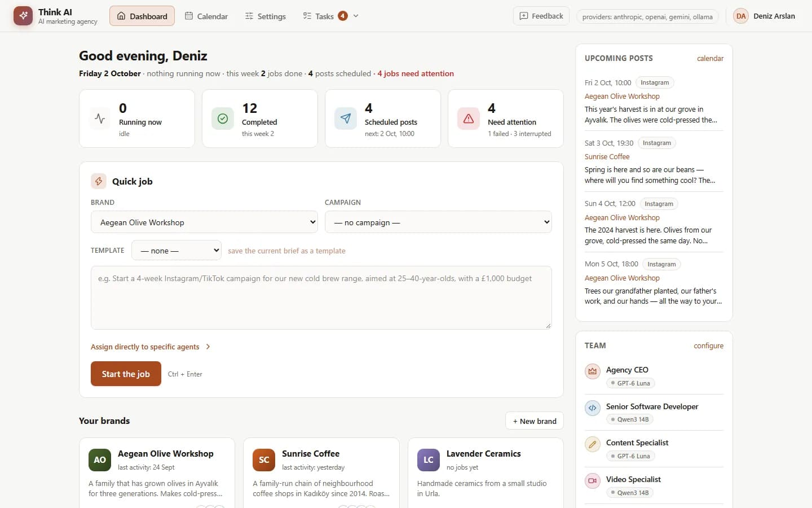Click the Quick job lightning icon
This screenshot has height=508, width=812.
pyautogui.click(x=99, y=181)
